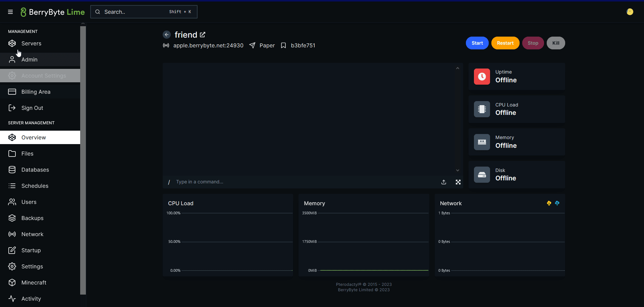Click the console upload icon
The width and height of the screenshot is (644, 307).
tap(444, 182)
